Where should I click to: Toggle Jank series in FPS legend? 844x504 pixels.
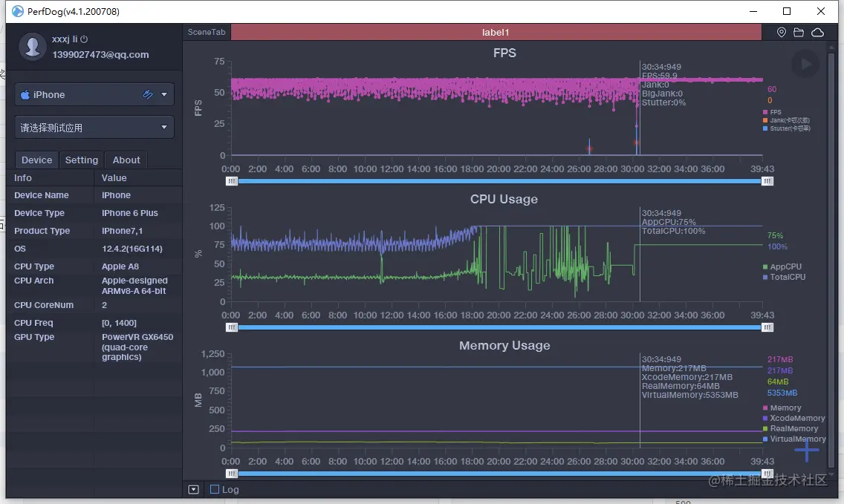(x=786, y=120)
